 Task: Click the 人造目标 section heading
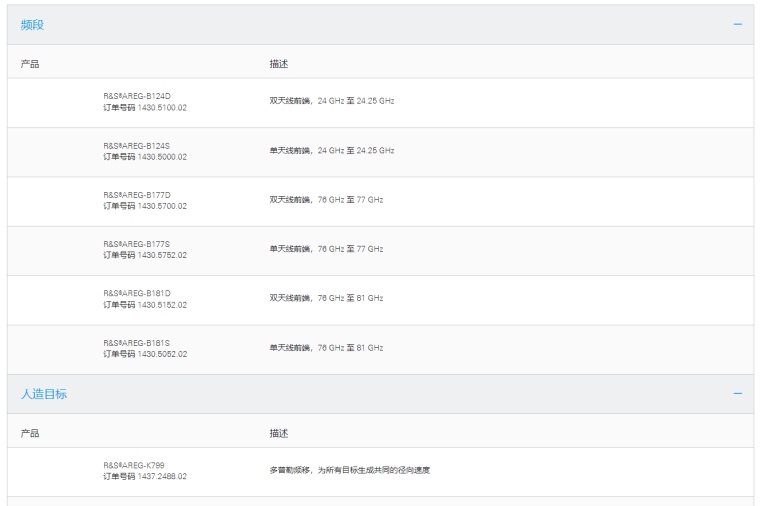[x=44, y=394]
